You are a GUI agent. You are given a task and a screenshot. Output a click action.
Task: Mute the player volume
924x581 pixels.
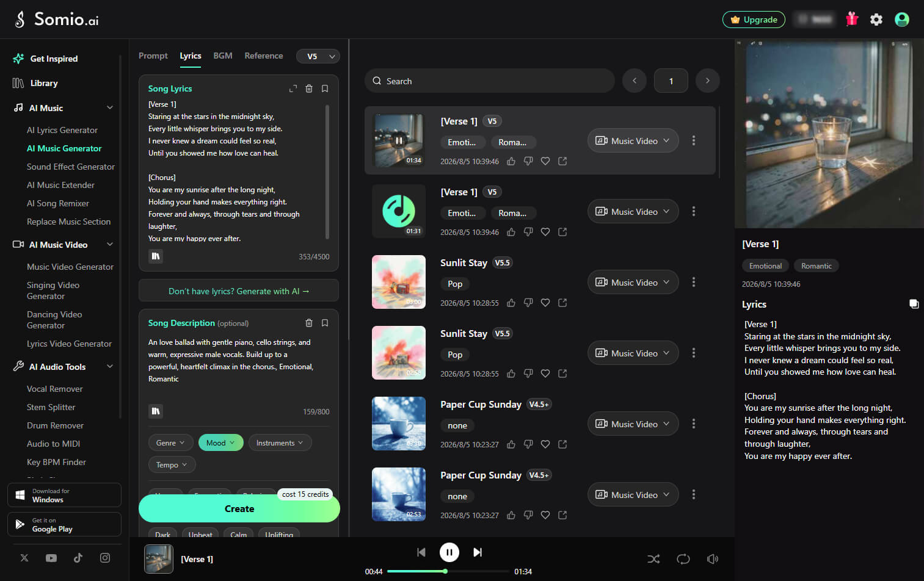click(713, 559)
